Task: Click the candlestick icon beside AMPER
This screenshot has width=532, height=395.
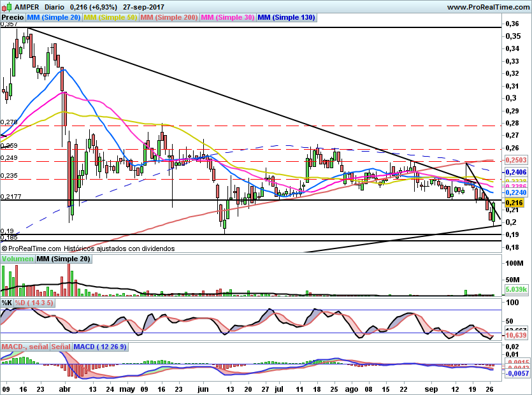Action: click(x=6, y=6)
